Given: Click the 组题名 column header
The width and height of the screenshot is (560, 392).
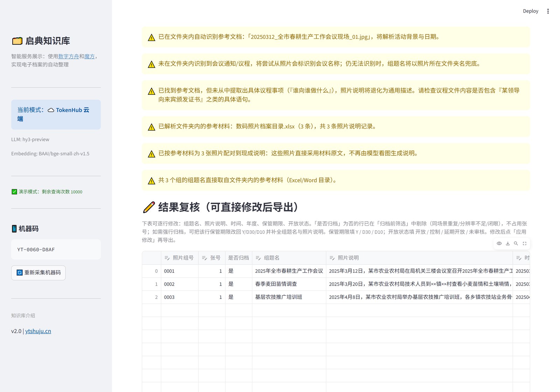Looking at the screenshot, I should [289, 258].
